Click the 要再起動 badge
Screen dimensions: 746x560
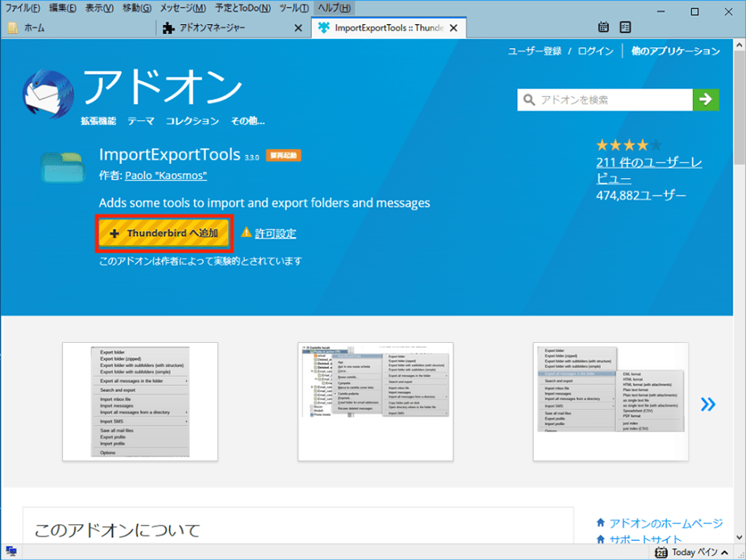(x=283, y=156)
